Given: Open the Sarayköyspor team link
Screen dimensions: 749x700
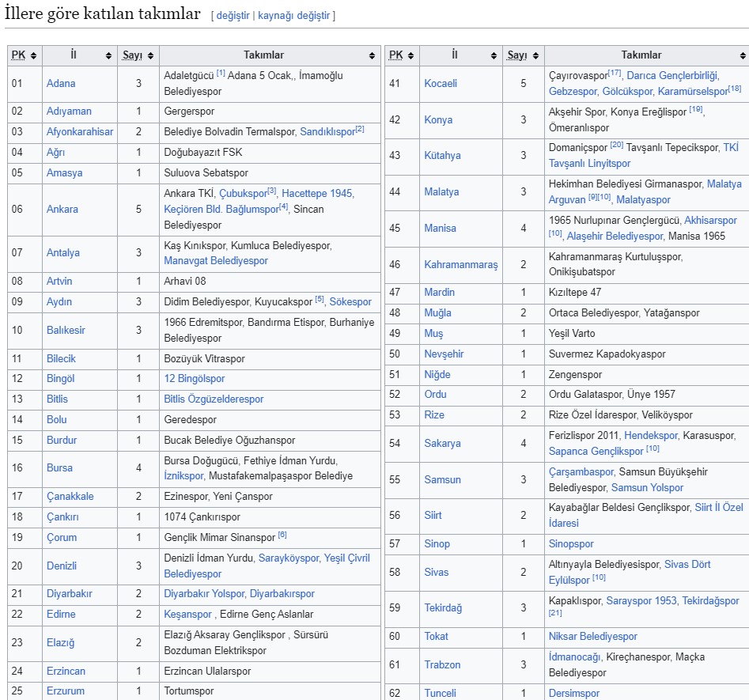Looking at the screenshot, I should pyautogui.click(x=289, y=558).
